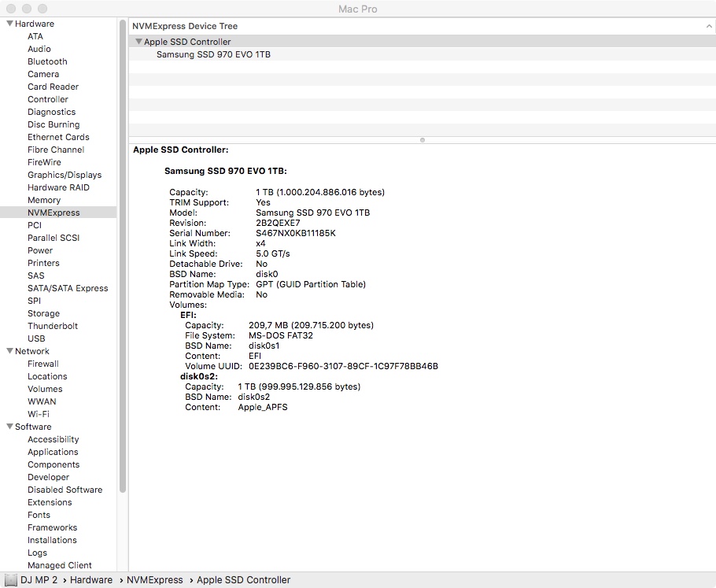Image resolution: width=716 pixels, height=588 pixels.
Task: Open the SAS category
Action: (x=35, y=276)
